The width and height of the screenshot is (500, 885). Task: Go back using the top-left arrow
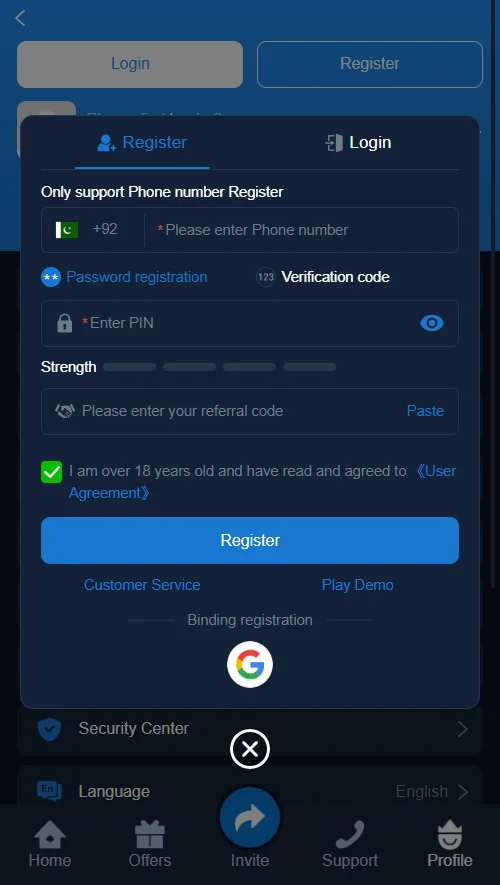(x=20, y=18)
